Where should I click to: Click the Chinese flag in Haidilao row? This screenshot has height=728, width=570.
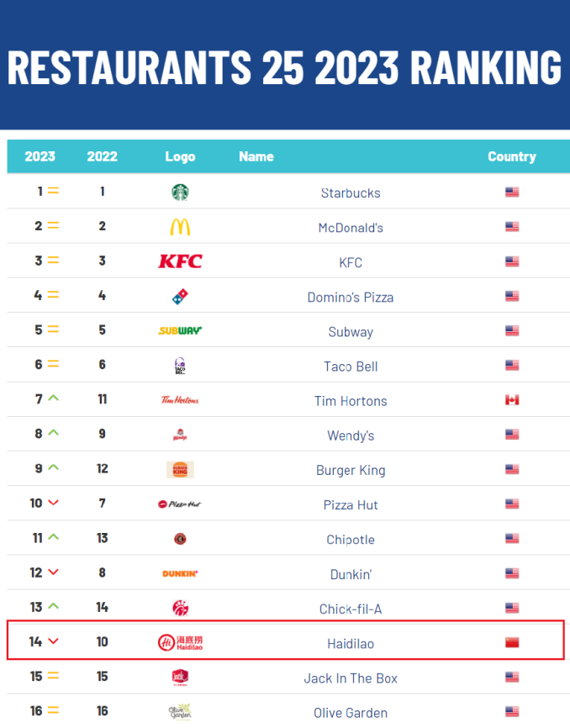(x=512, y=642)
